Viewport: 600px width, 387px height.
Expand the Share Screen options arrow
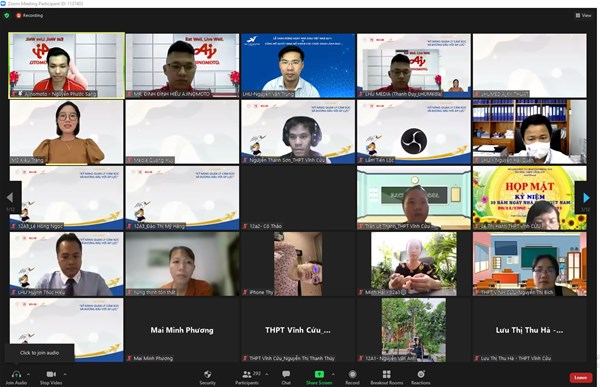coord(333,374)
